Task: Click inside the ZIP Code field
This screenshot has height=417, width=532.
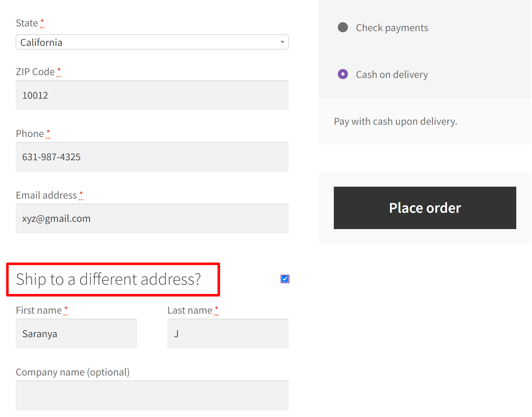Action: point(152,95)
